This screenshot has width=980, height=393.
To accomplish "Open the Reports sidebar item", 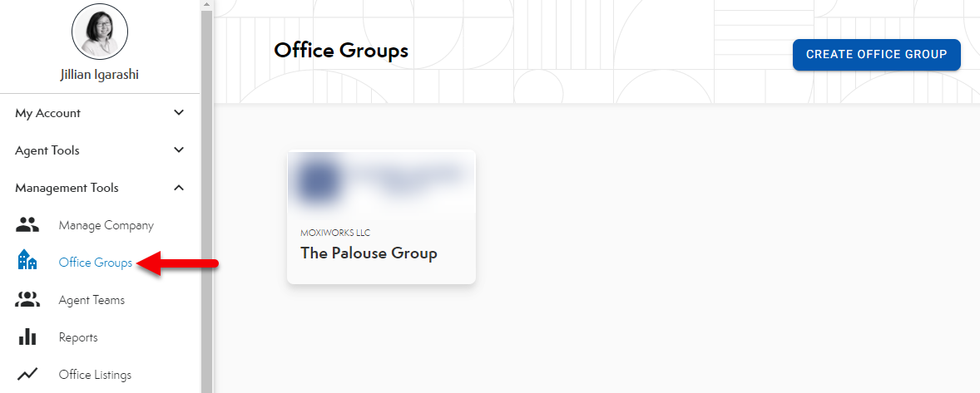I will (x=78, y=337).
